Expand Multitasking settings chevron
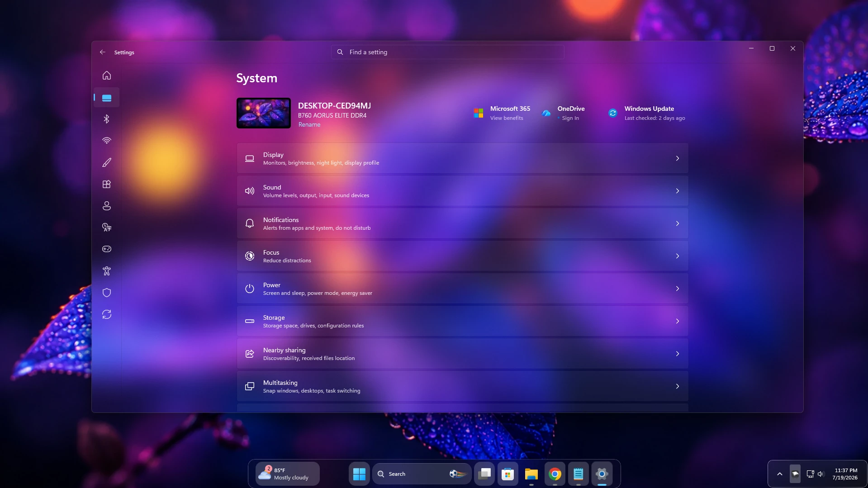Image resolution: width=868 pixels, height=488 pixels. [x=678, y=386]
